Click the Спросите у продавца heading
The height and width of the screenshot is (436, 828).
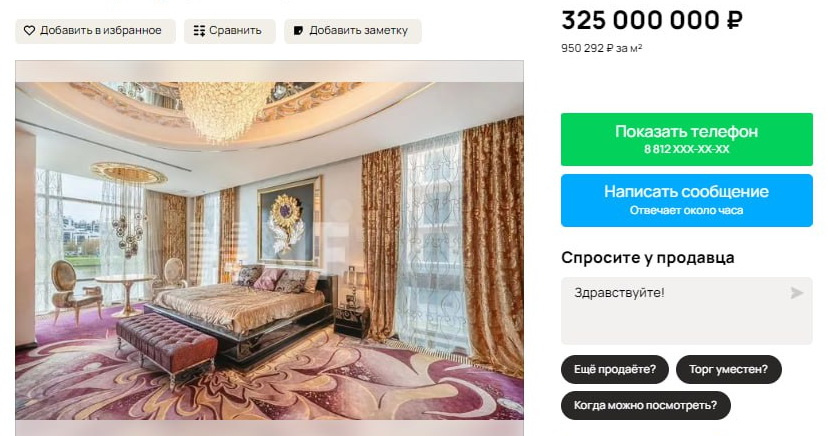(x=647, y=258)
